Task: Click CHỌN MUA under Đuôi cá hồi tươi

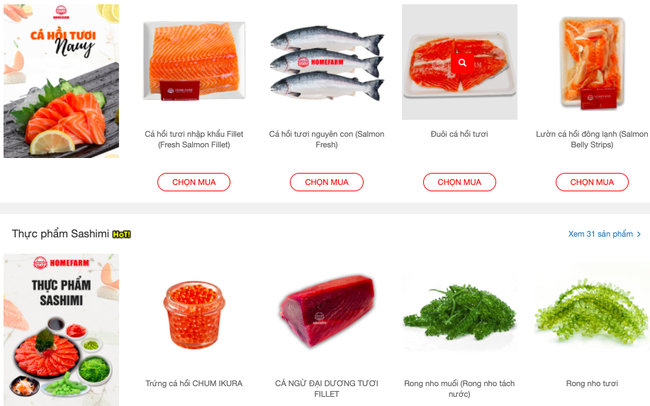Action: tap(459, 182)
